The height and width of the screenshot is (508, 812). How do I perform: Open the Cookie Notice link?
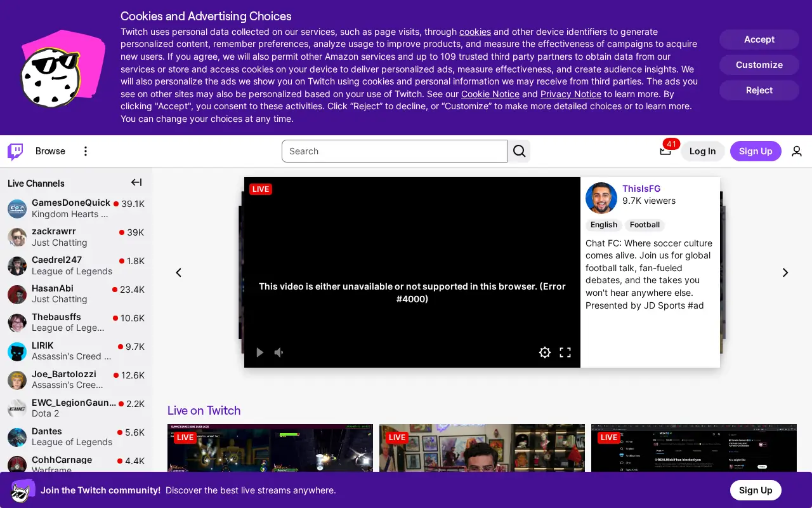click(490, 94)
